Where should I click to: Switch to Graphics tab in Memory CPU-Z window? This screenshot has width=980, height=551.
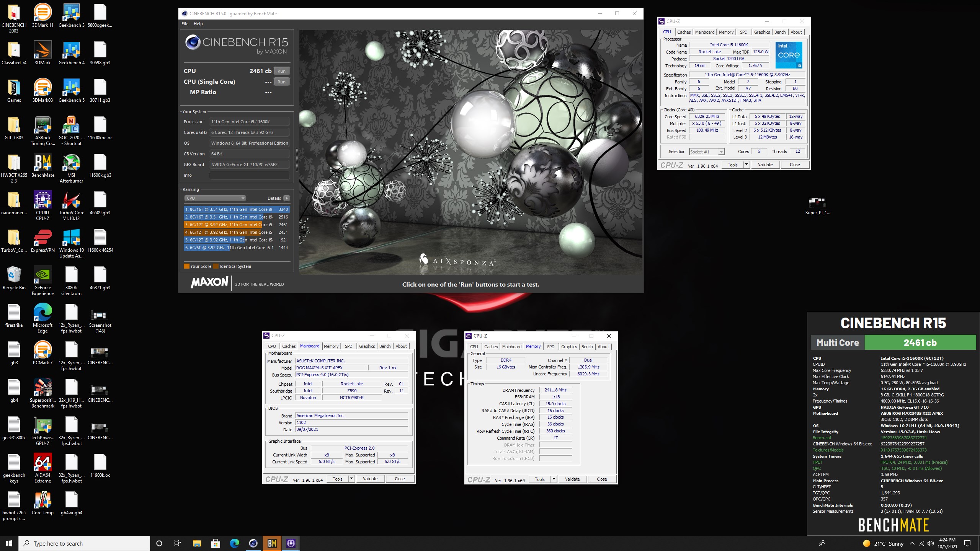coord(569,347)
